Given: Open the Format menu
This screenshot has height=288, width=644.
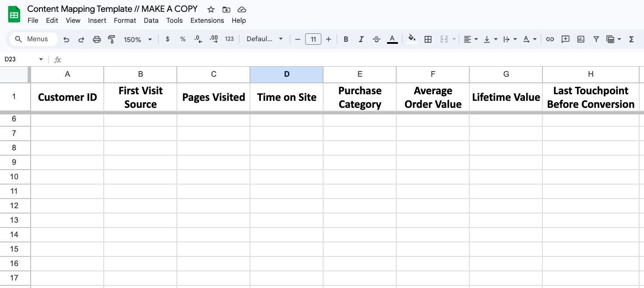Looking at the screenshot, I should pyautogui.click(x=125, y=20).
